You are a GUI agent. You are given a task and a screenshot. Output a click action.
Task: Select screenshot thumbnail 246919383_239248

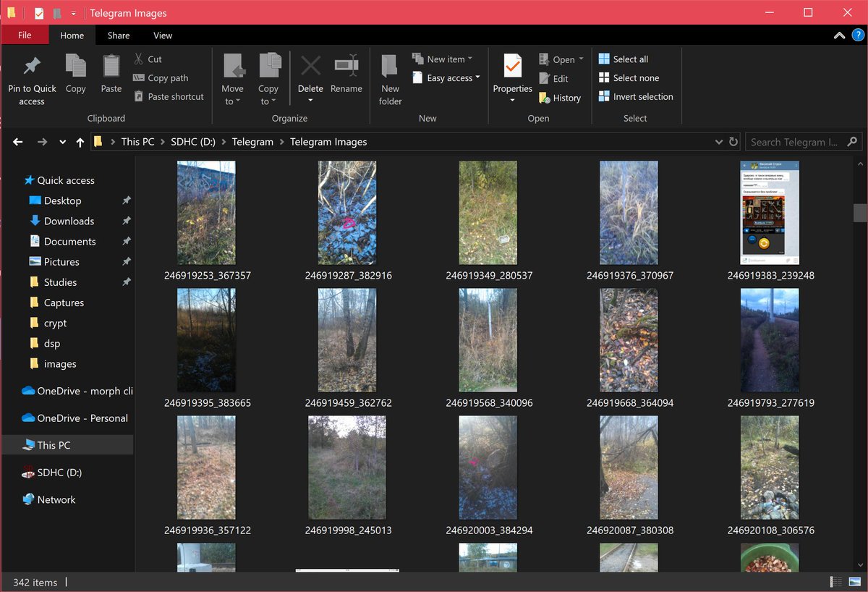(770, 213)
